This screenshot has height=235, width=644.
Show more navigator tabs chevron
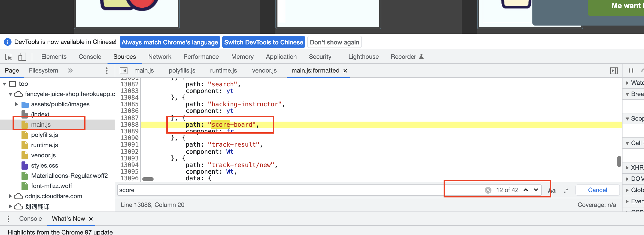tap(70, 70)
